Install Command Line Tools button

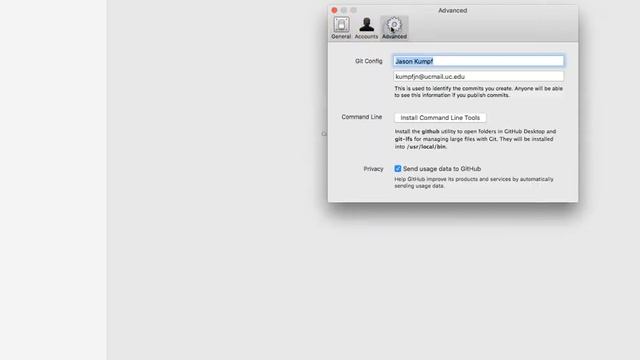[440, 118]
